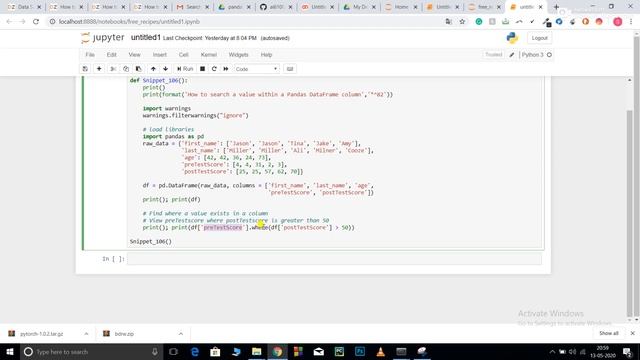Save the notebook with the save icon
Screen dimensions: 640x360
[85, 69]
